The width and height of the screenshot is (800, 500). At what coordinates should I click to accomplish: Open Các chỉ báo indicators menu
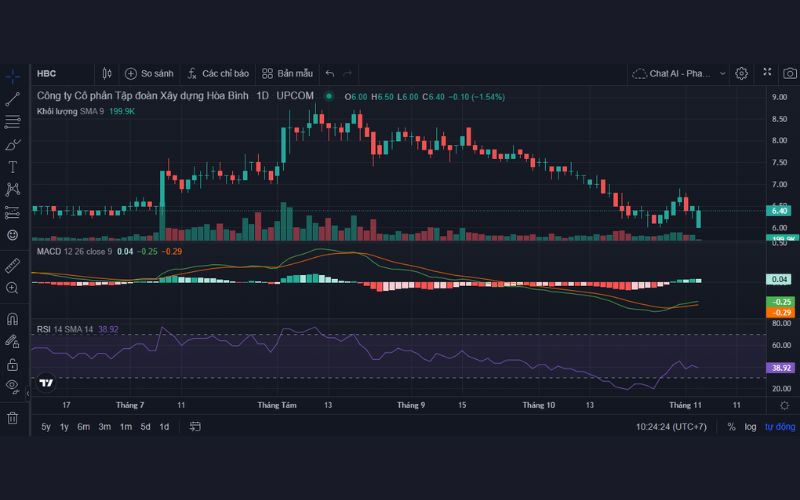(x=217, y=73)
